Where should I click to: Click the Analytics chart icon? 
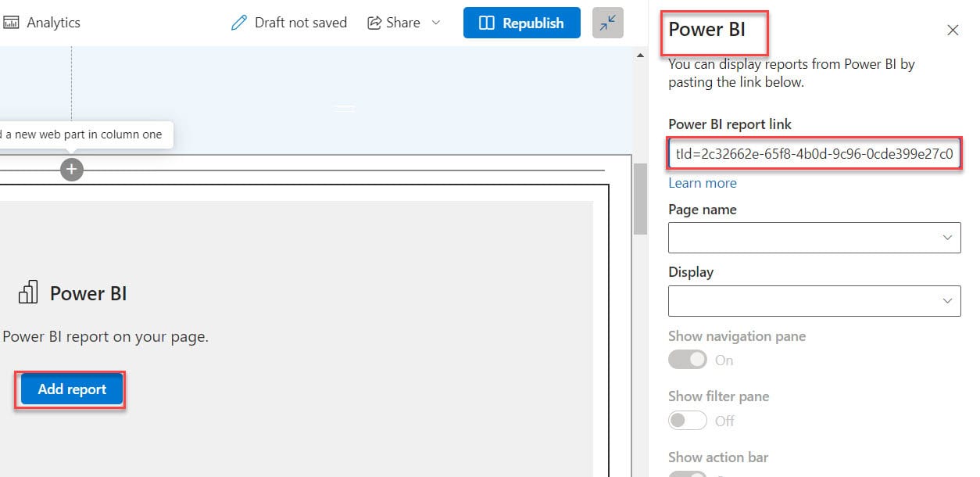click(x=12, y=23)
